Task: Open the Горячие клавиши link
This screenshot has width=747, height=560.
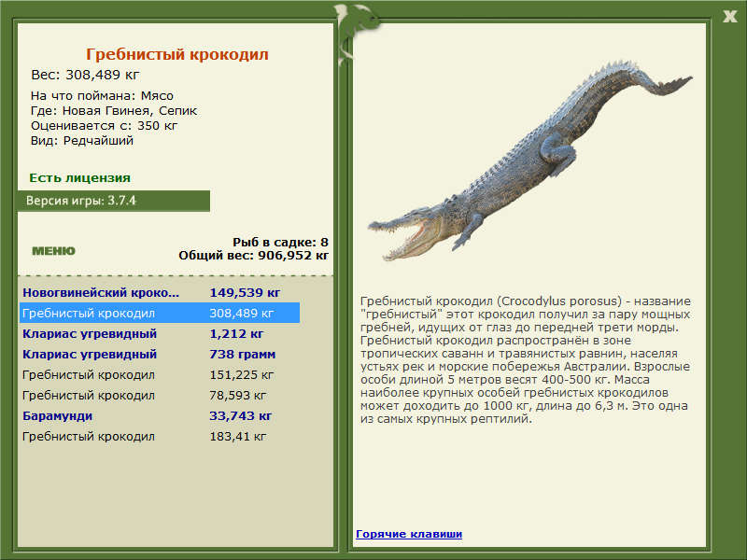Action: [409, 534]
